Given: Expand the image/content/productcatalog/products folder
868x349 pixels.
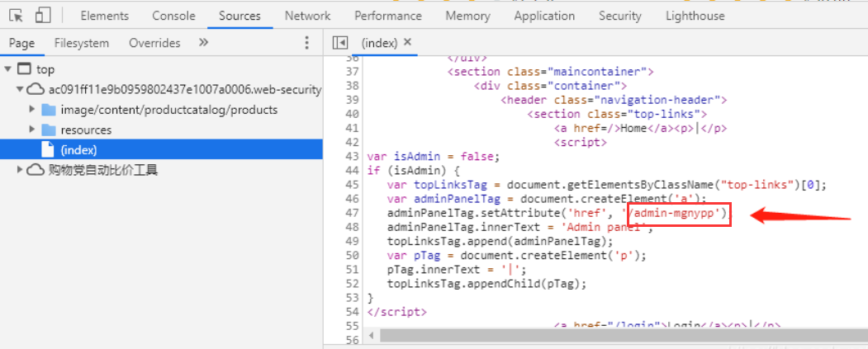Looking at the screenshot, I should pyautogui.click(x=32, y=110).
